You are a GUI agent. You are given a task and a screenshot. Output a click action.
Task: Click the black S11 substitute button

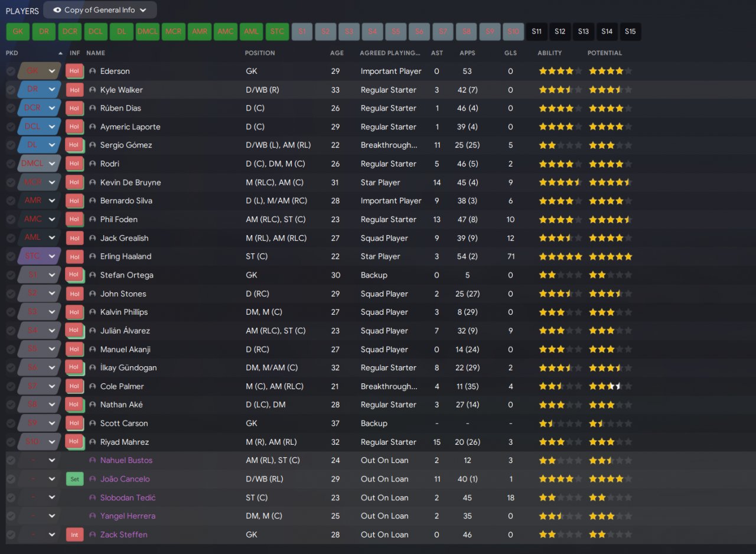point(536,32)
